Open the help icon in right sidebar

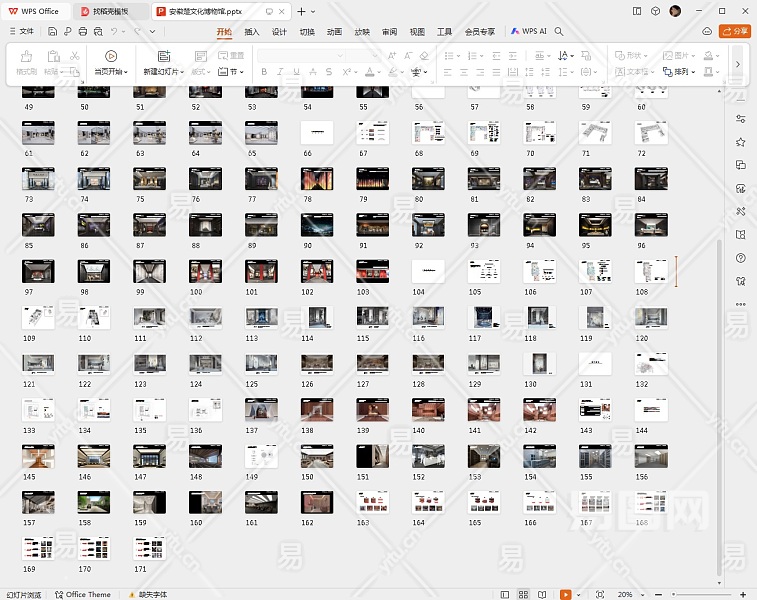pyautogui.click(x=740, y=258)
